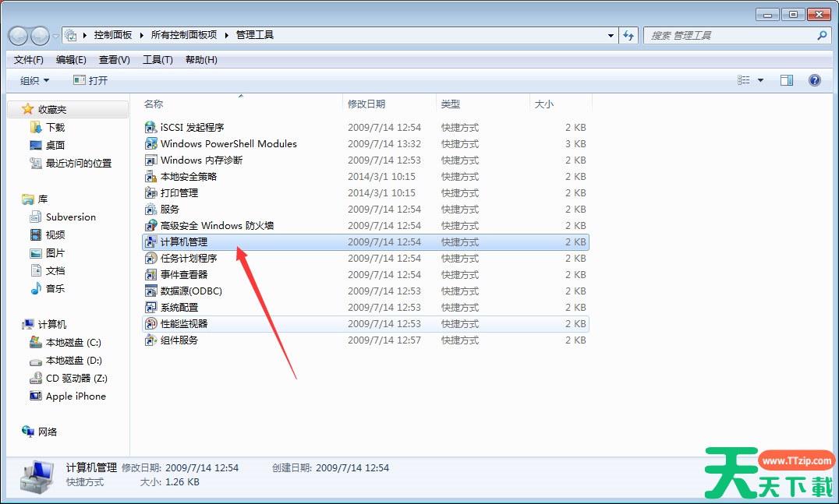Select the 事件查看器 icon
Viewport: 839px width, 504px height.
[151, 275]
